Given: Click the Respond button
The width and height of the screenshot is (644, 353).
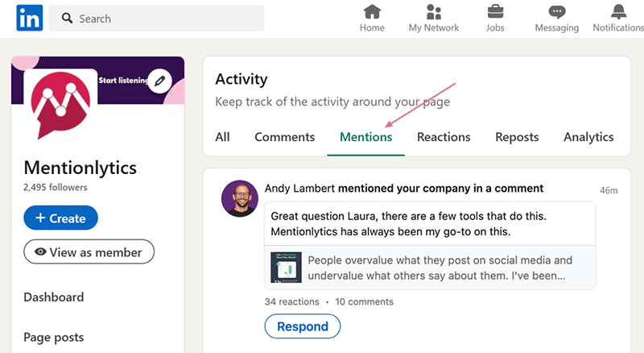Looking at the screenshot, I should tap(303, 326).
